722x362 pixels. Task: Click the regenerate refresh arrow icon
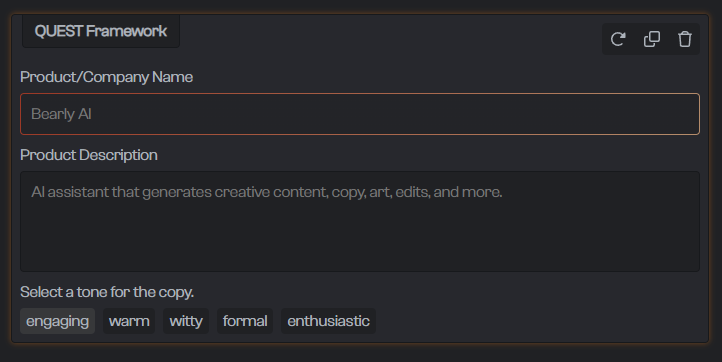point(618,39)
